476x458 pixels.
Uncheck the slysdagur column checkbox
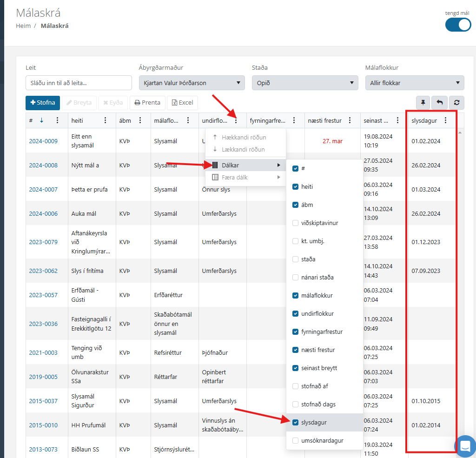tap(295, 423)
